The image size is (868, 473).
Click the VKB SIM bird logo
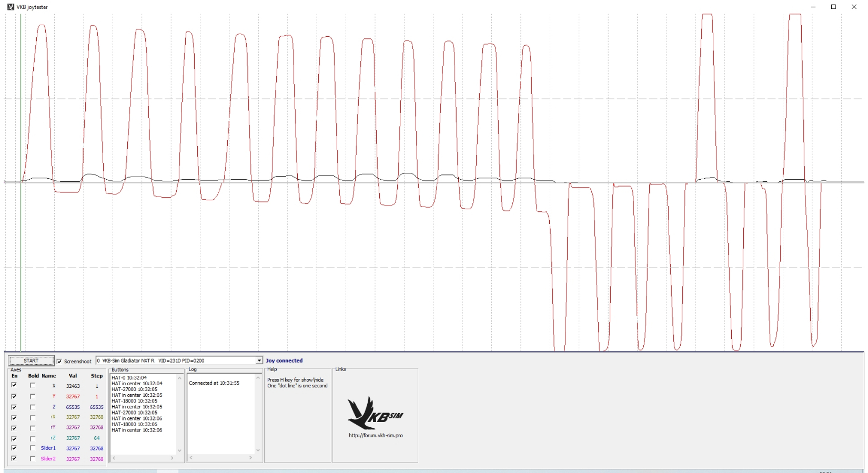click(x=375, y=413)
